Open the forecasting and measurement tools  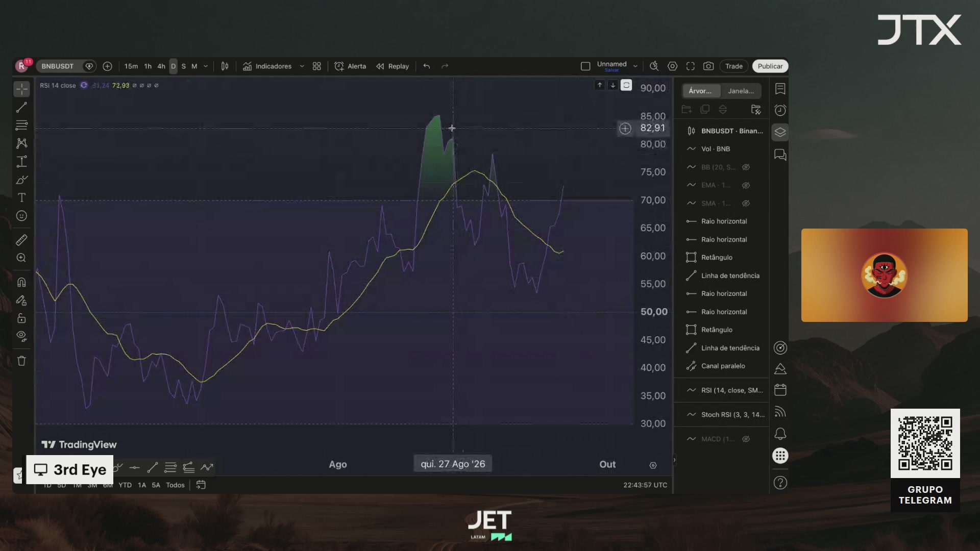(x=21, y=162)
